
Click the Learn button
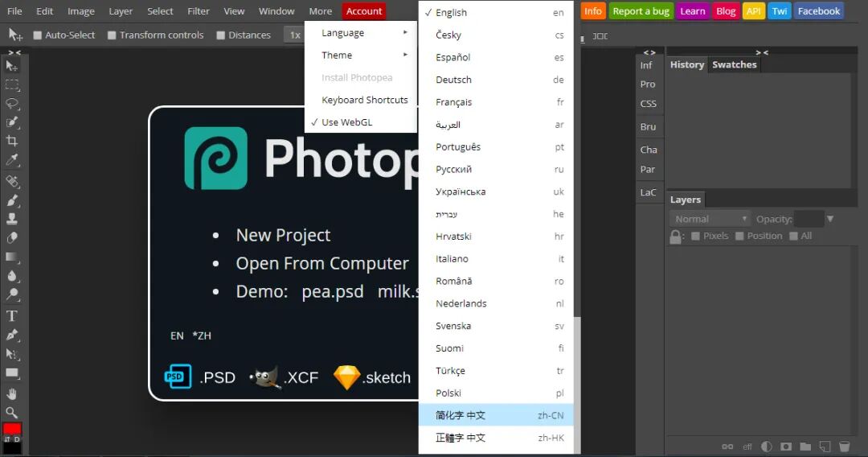pyautogui.click(x=693, y=11)
